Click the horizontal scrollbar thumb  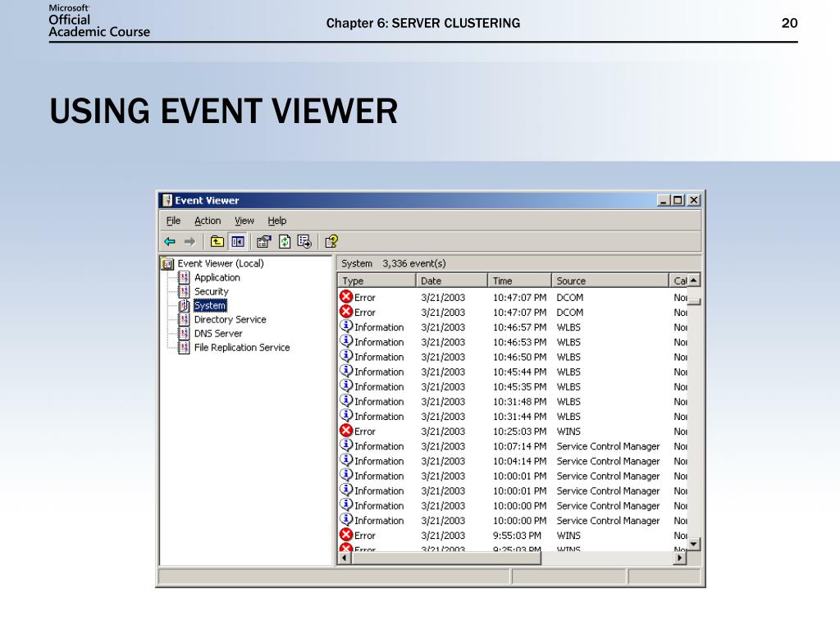[446, 558]
